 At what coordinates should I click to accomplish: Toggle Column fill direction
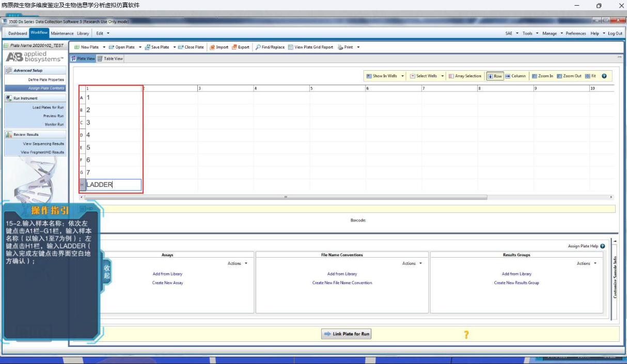point(508,76)
